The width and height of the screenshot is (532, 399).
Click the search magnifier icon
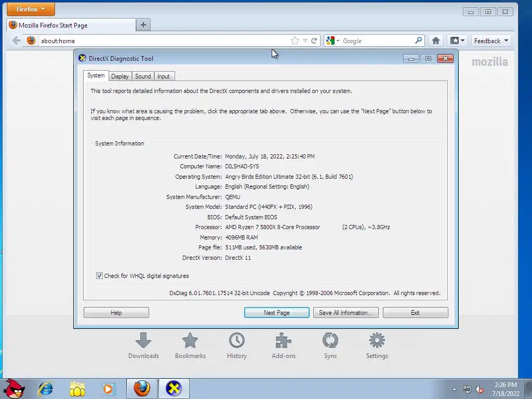[419, 41]
